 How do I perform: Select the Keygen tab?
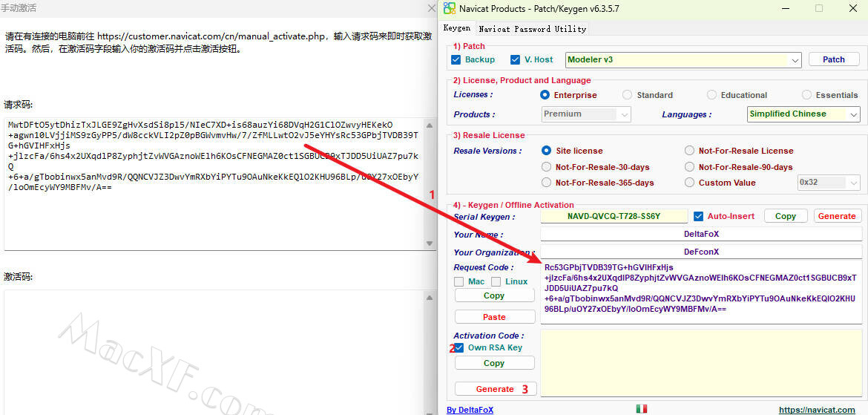pos(457,28)
